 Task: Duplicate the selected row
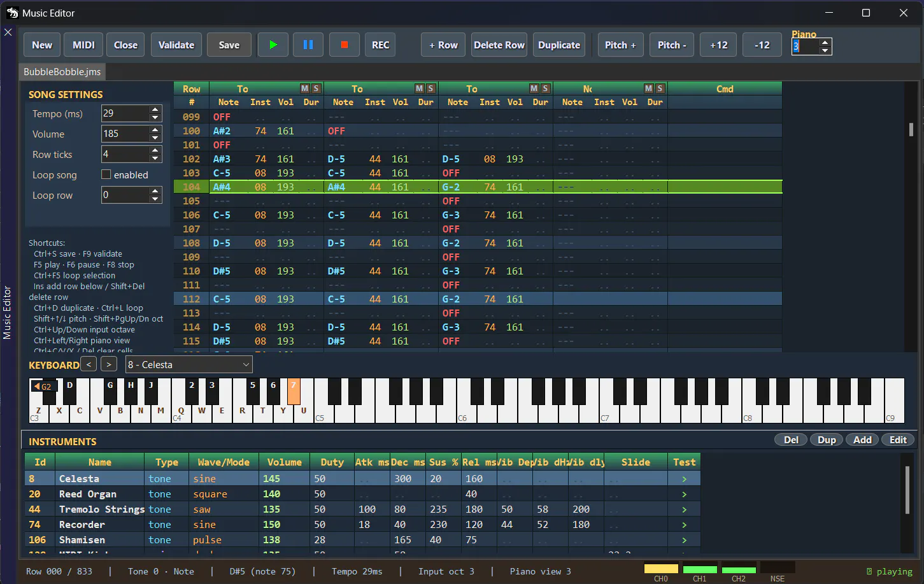[559, 45]
